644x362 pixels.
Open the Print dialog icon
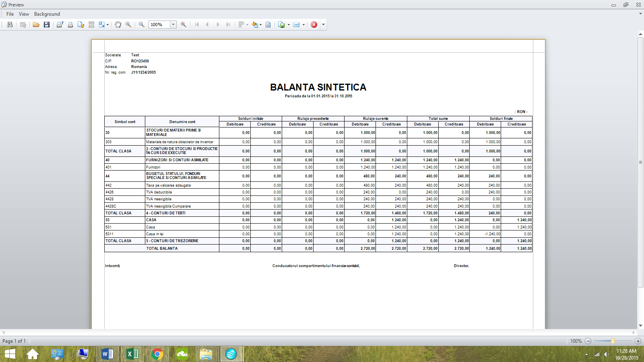coord(60,25)
